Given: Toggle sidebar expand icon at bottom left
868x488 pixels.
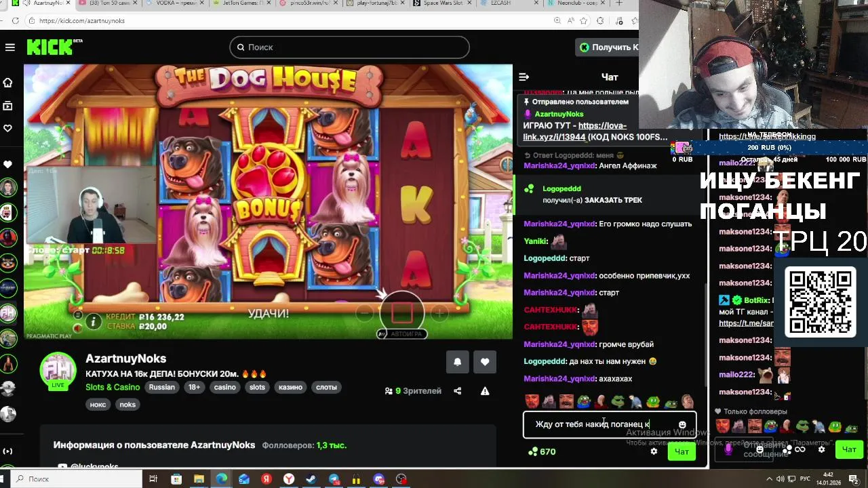Looking at the screenshot, I should [x=7, y=451].
